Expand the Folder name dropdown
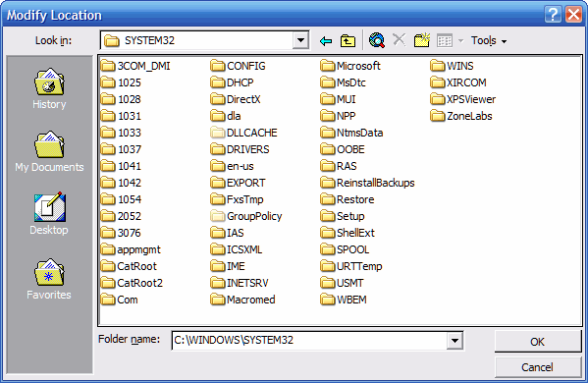Screen dimensions: 588x383 [454, 341]
